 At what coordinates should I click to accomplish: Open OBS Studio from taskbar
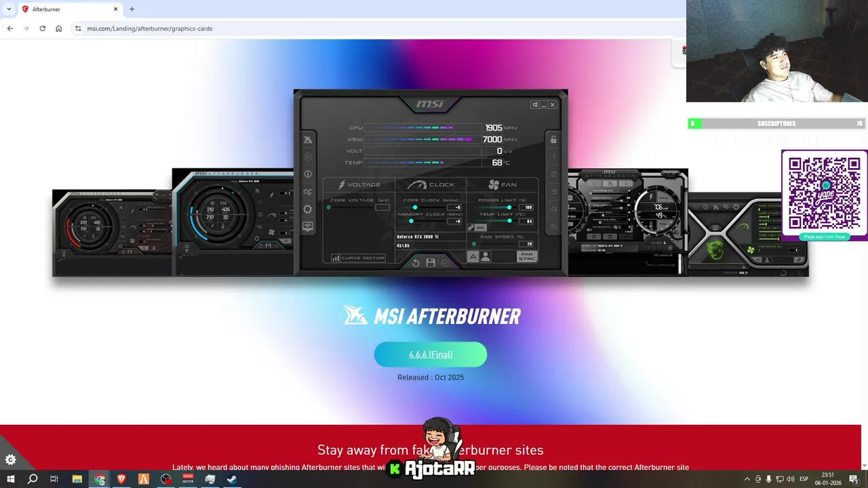[x=166, y=479]
